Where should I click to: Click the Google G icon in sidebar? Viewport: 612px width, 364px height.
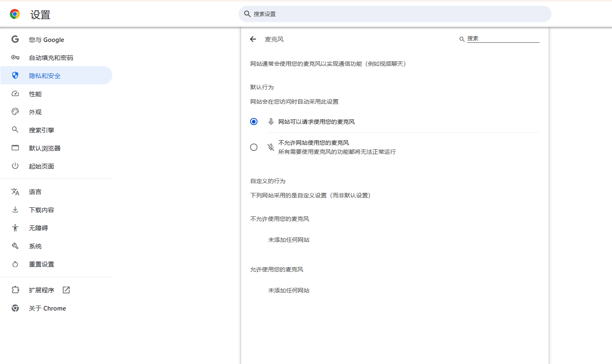[x=15, y=39]
